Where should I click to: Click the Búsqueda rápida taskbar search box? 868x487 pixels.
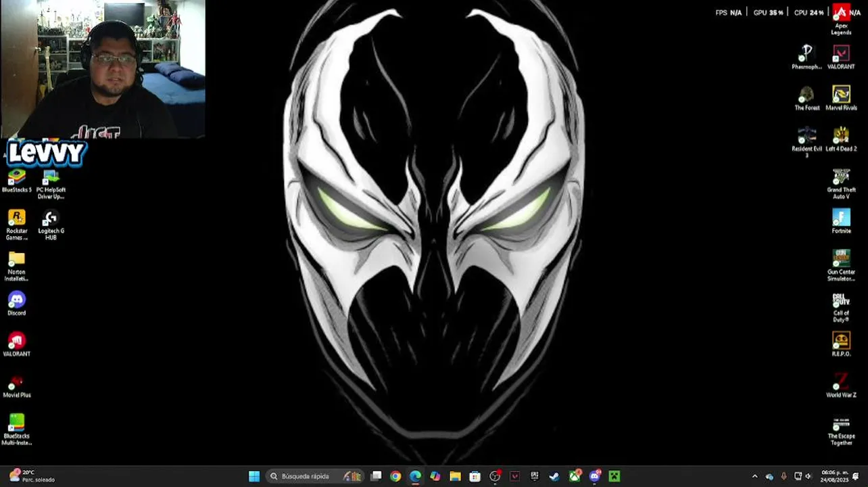coord(316,476)
